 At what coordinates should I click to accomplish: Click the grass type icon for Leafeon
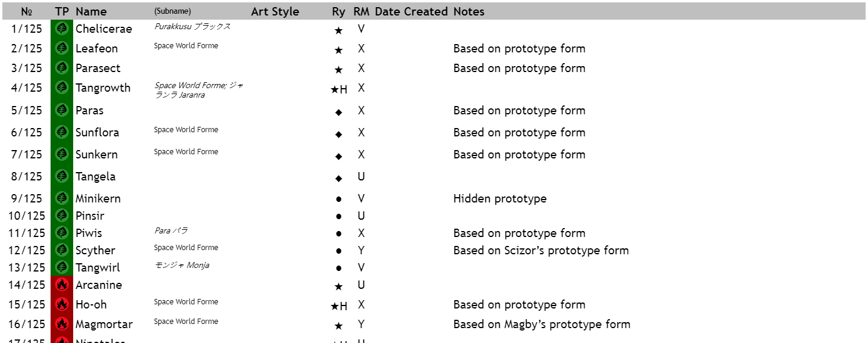[62, 48]
